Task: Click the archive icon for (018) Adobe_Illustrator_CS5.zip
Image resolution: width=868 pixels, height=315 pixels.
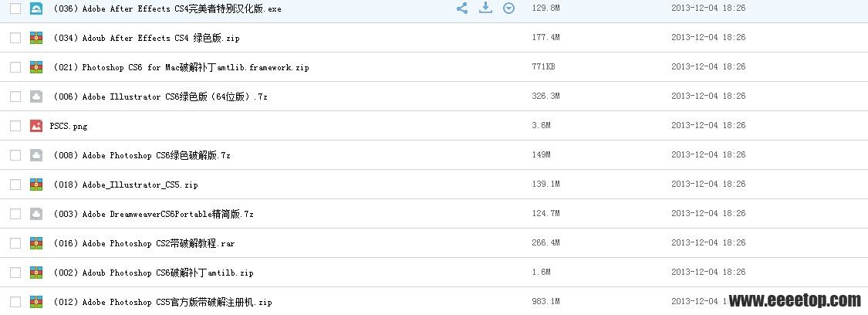Action: [x=36, y=185]
